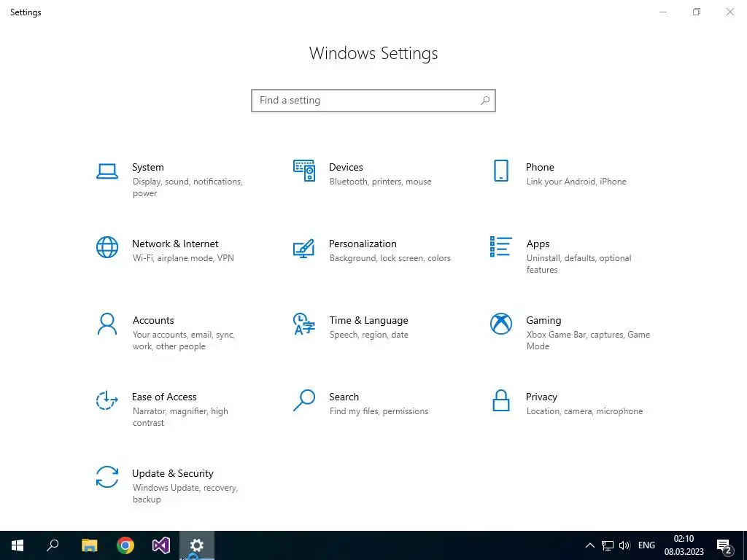
Task: Open the Update & Security title
Action: point(172,474)
